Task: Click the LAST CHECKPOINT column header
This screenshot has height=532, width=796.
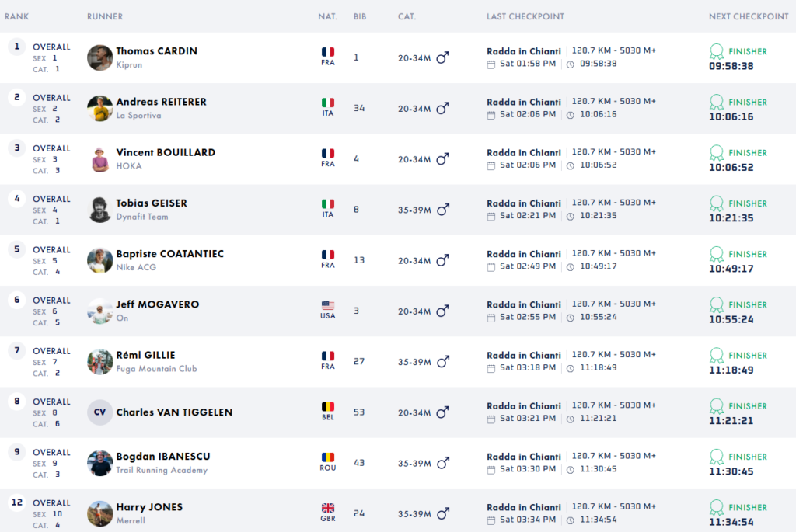Action: (x=525, y=16)
